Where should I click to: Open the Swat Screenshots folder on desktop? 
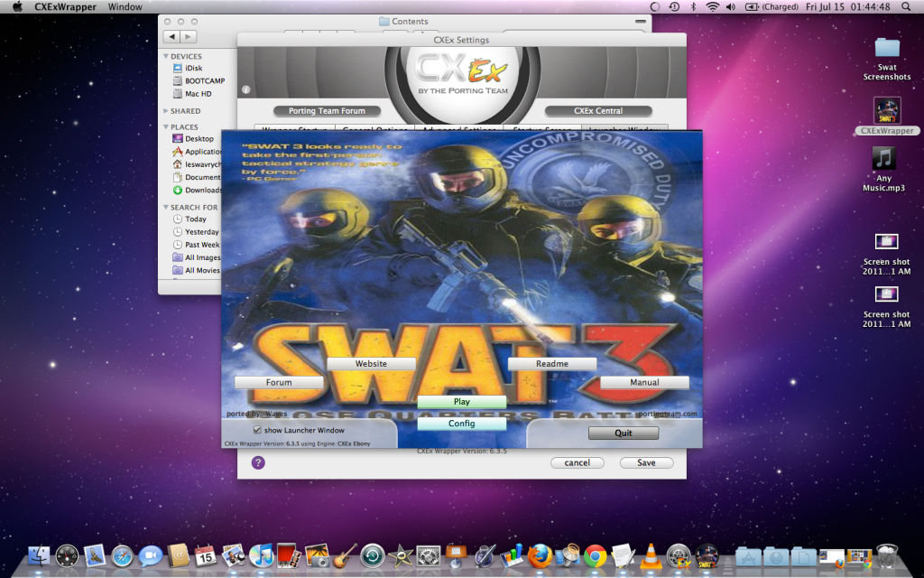click(887, 60)
